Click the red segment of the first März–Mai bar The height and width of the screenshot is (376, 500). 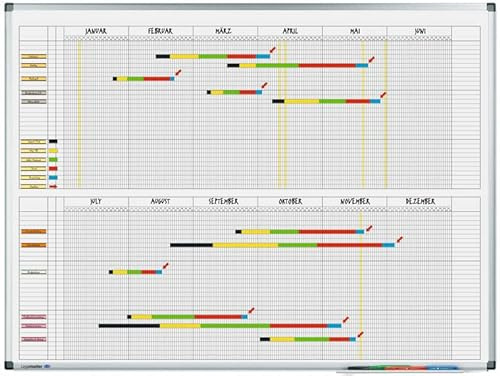click(327, 66)
